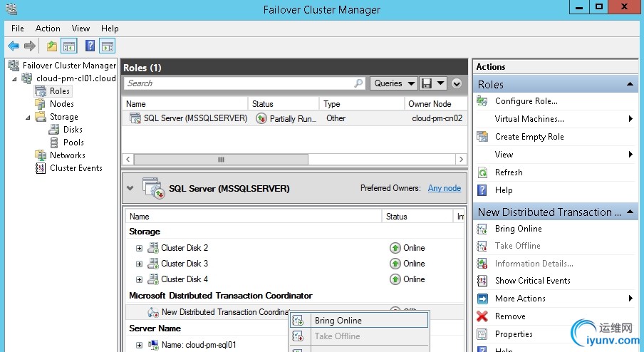
Task: Open the Queries dropdown
Action: point(393,83)
